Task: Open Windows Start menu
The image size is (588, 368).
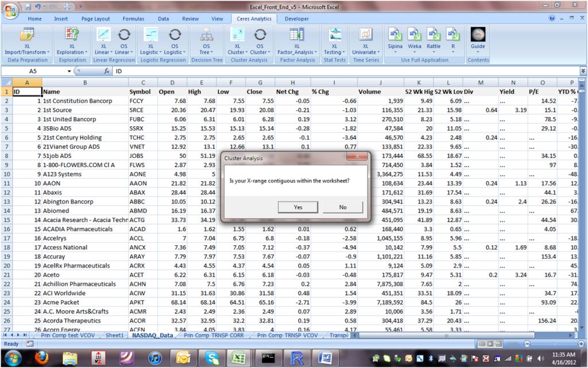Action: tap(13, 358)
